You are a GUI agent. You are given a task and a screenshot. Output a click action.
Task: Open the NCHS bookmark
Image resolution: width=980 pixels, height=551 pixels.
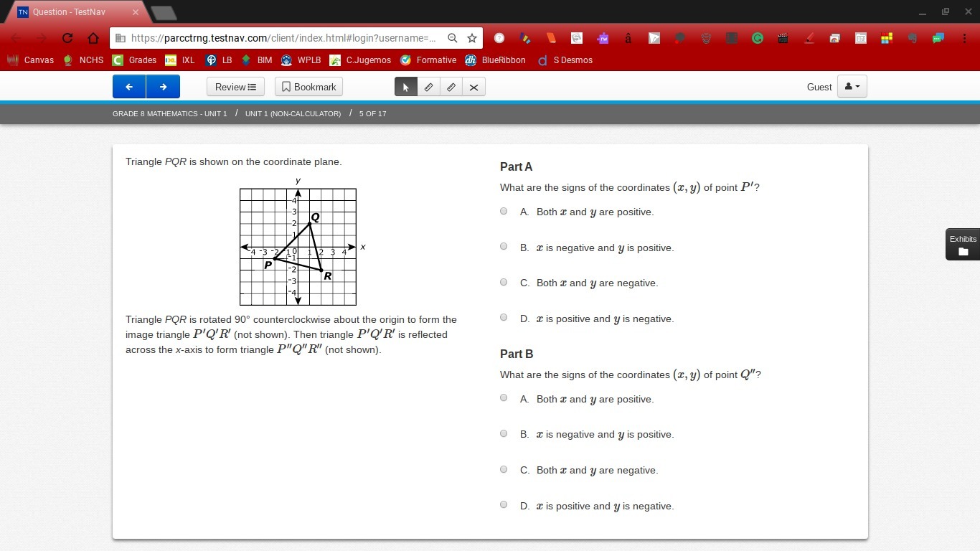pyautogui.click(x=83, y=60)
